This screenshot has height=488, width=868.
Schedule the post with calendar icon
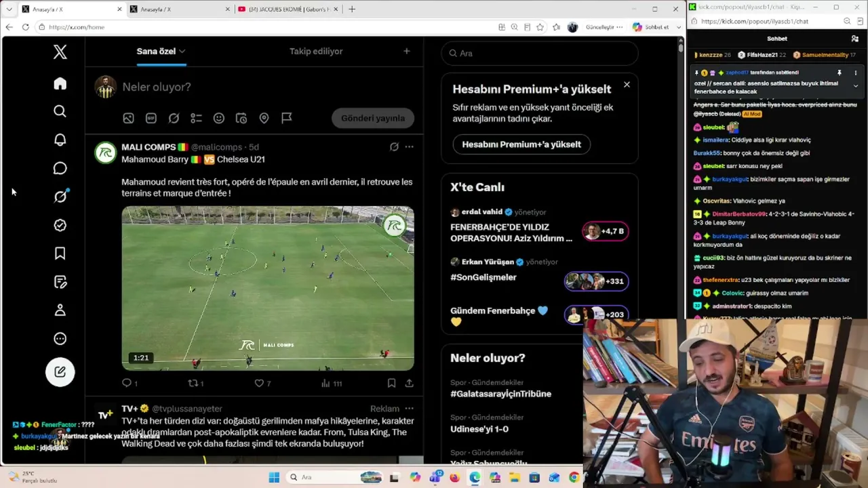241,118
